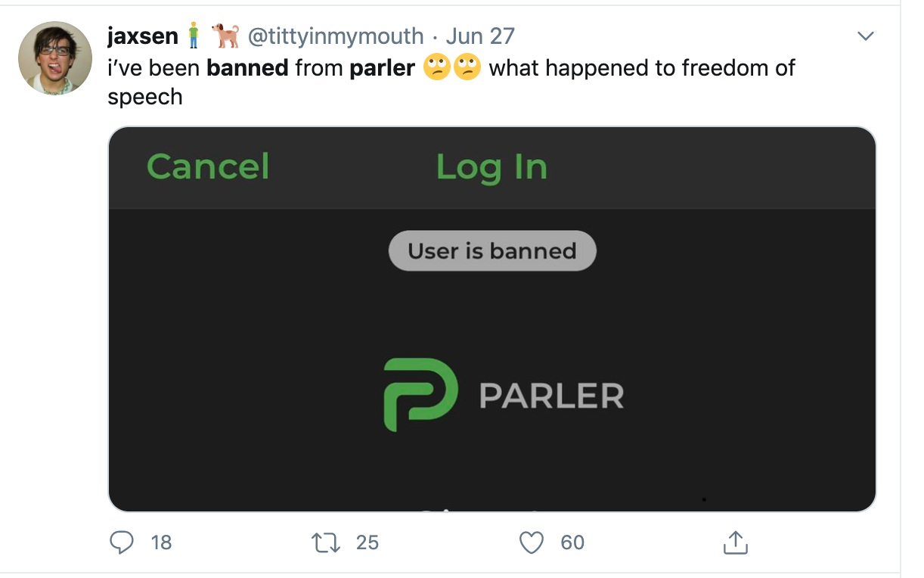The height and width of the screenshot is (578, 924).
Task: Click the standing person emoji after jaxsen
Action: 194,36
